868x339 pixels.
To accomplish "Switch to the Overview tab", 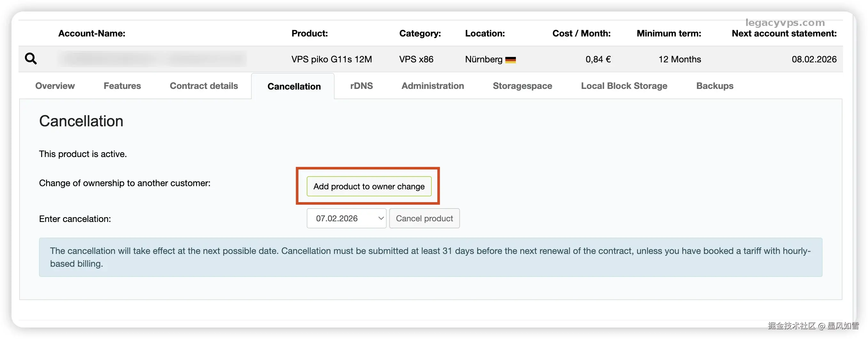I will pos(55,86).
